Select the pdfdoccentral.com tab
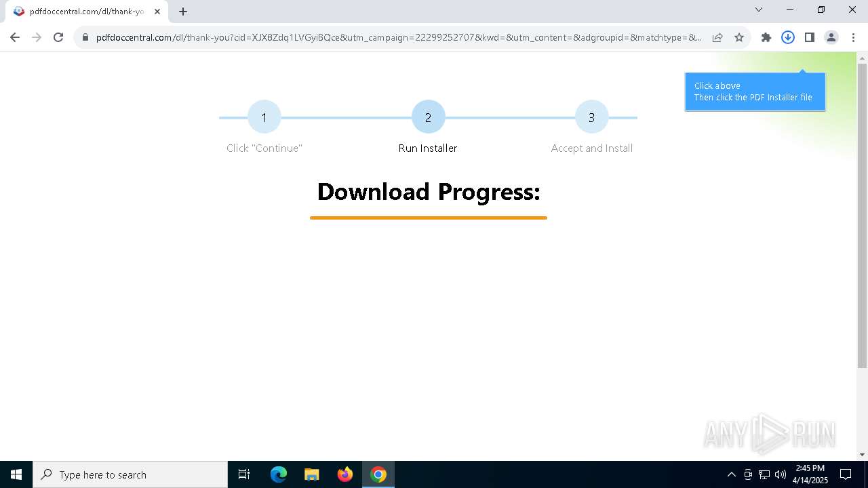Screen dimensions: 868x488 86,12
